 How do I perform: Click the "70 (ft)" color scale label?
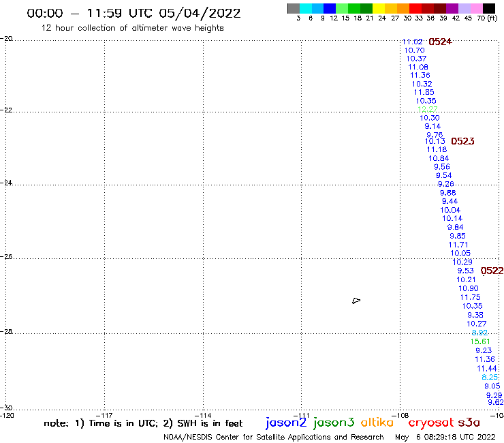[487, 18]
